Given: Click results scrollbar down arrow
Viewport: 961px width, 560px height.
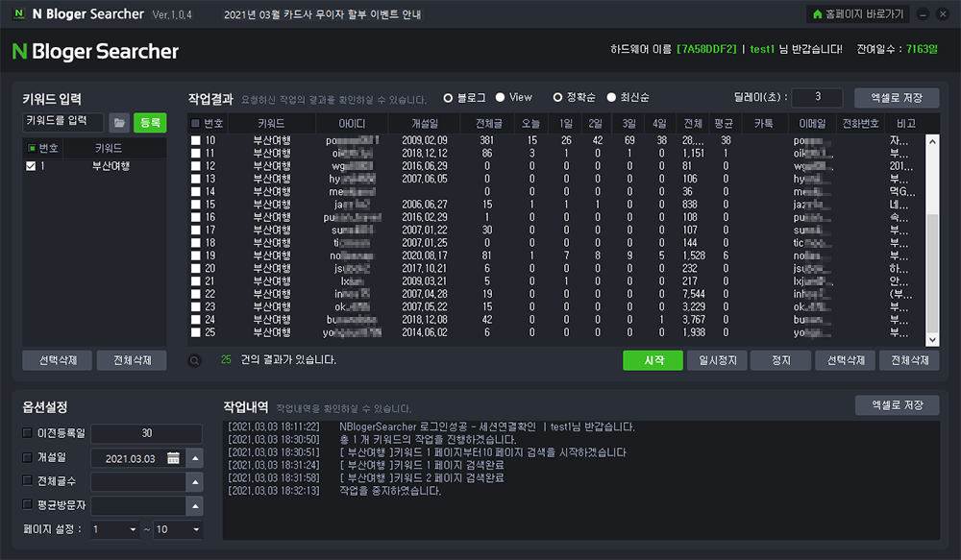Looking at the screenshot, I should point(932,339).
